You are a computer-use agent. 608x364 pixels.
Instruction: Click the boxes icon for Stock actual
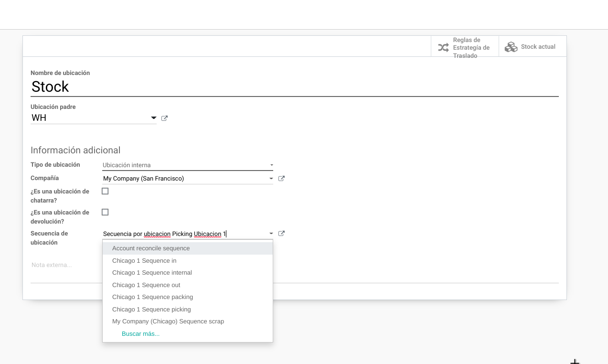point(511,47)
